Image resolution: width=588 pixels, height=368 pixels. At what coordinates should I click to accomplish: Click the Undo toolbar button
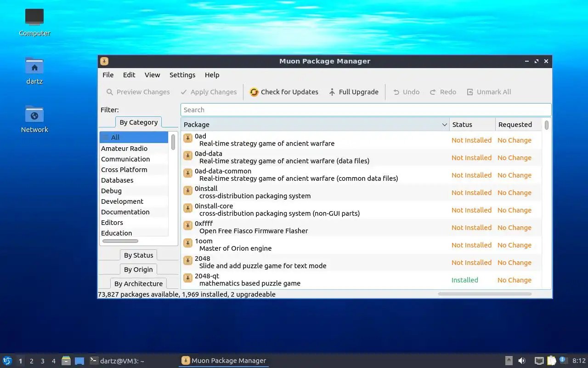click(x=406, y=92)
